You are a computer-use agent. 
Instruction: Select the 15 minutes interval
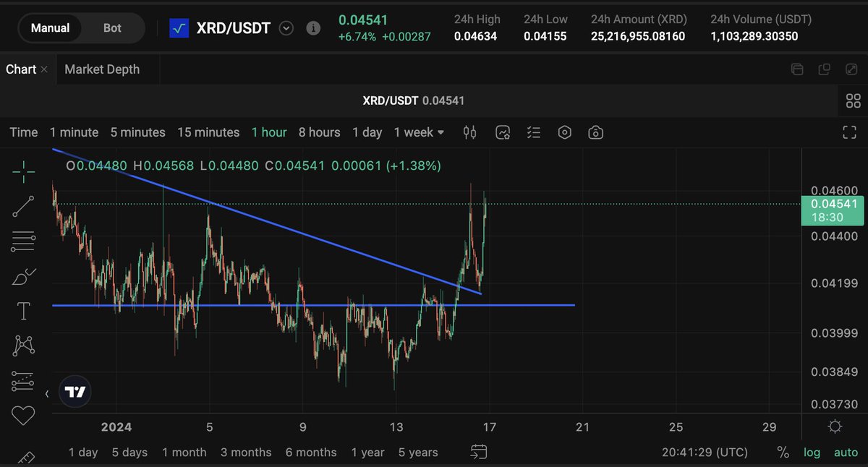[x=208, y=132]
